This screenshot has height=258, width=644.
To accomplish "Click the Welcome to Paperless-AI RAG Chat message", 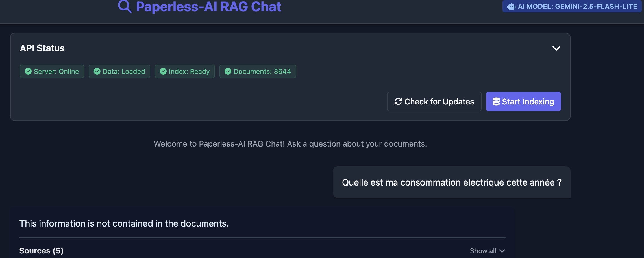I will [290, 144].
